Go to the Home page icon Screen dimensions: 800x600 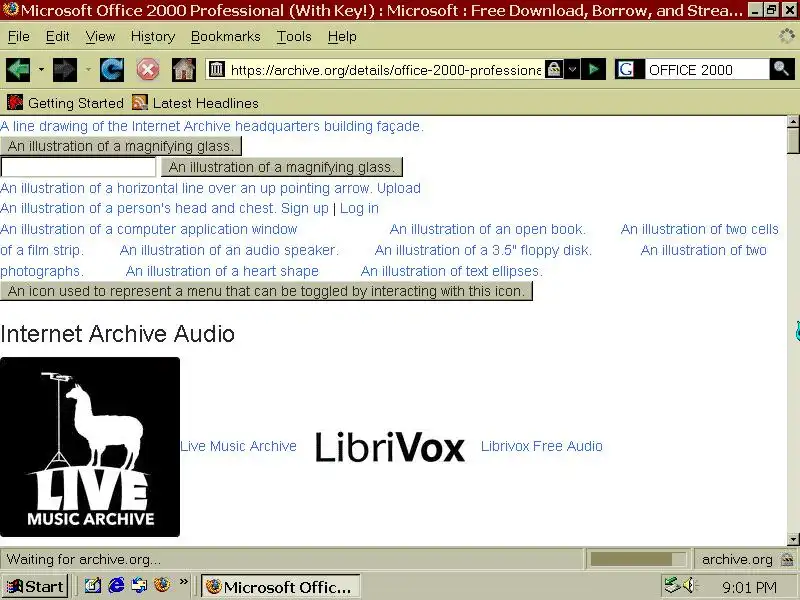point(184,69)
